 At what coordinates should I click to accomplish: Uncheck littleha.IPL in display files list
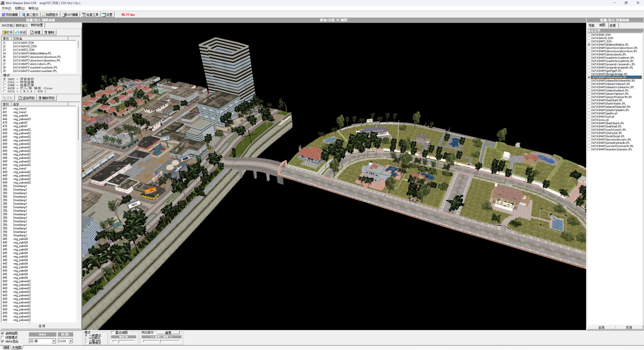589,44
